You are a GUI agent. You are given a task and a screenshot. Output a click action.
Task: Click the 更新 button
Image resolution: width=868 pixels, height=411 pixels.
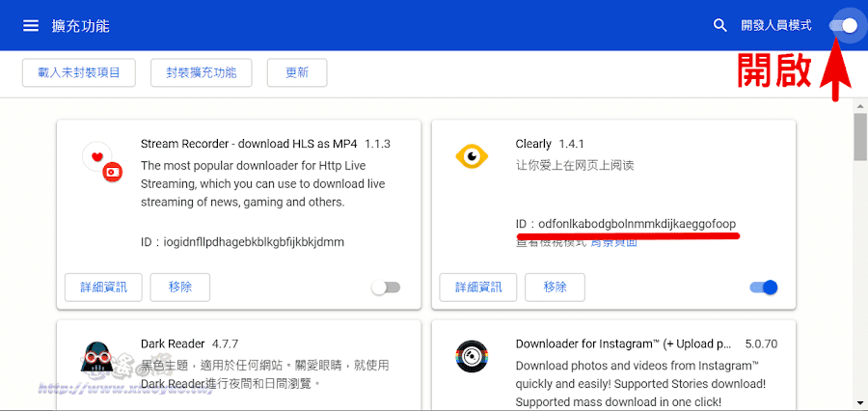[297, 72]
